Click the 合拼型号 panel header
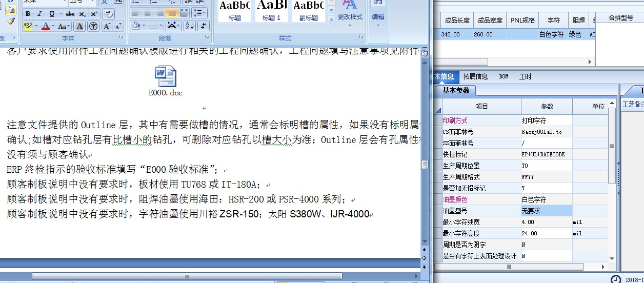The image size is (644, 283). coord(620,18)
